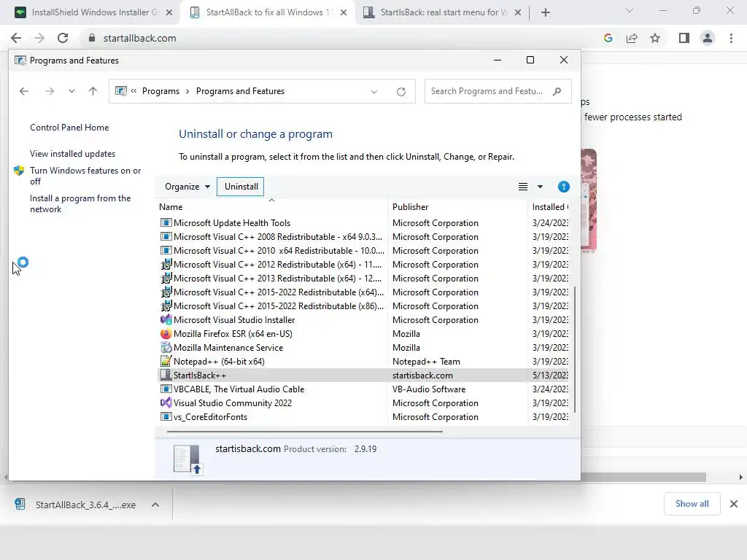
Task: Share this page icon in Chrome
Action: [632, 38]
